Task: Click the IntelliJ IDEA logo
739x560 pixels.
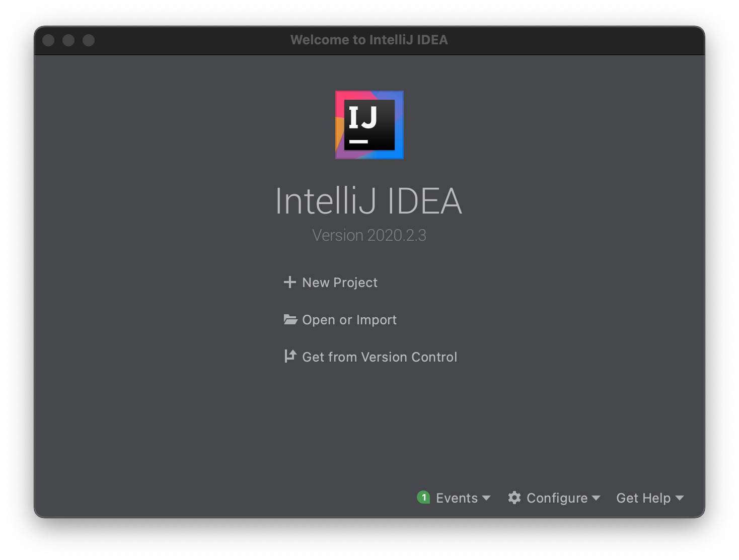Action: tap(369, 125)
